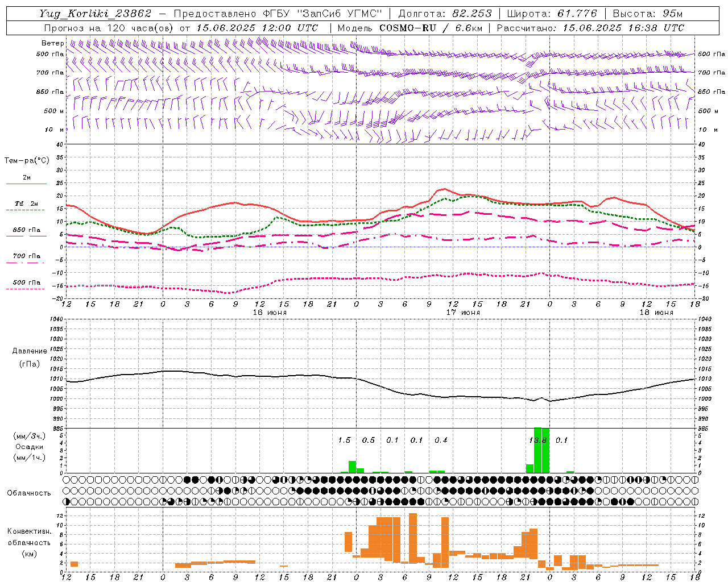Click the 0.4 precipitation amount value
Viewport: 728px width, 582px height.
pos(441,440)
